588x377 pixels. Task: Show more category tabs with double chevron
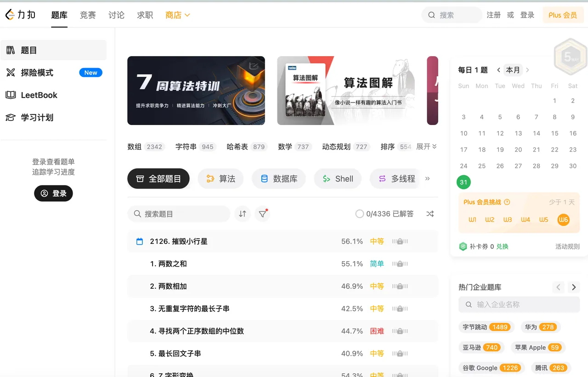[x=428, y=178]
